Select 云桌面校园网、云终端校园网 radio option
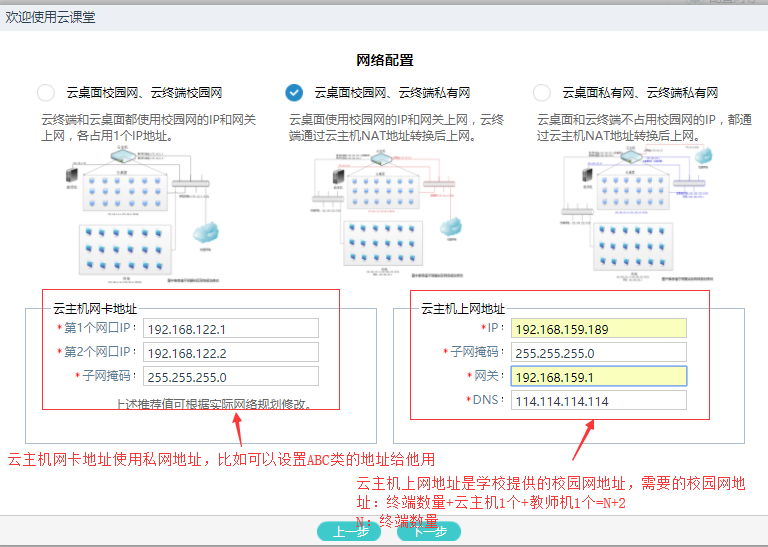The width and height of the screenshot is (768, 547). (46, 93)
